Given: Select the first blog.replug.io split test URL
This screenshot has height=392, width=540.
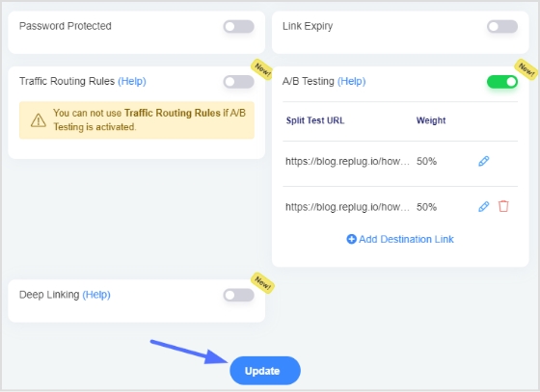Looking at the screenshot, I should tap(347, 161).
